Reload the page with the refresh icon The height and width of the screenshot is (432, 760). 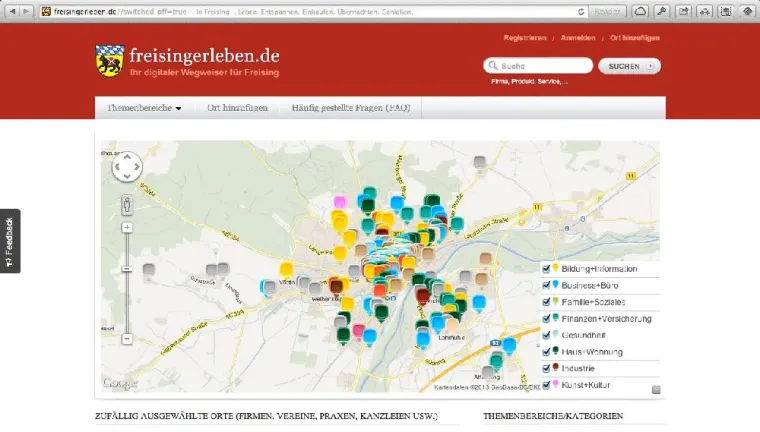pos(581,12)
